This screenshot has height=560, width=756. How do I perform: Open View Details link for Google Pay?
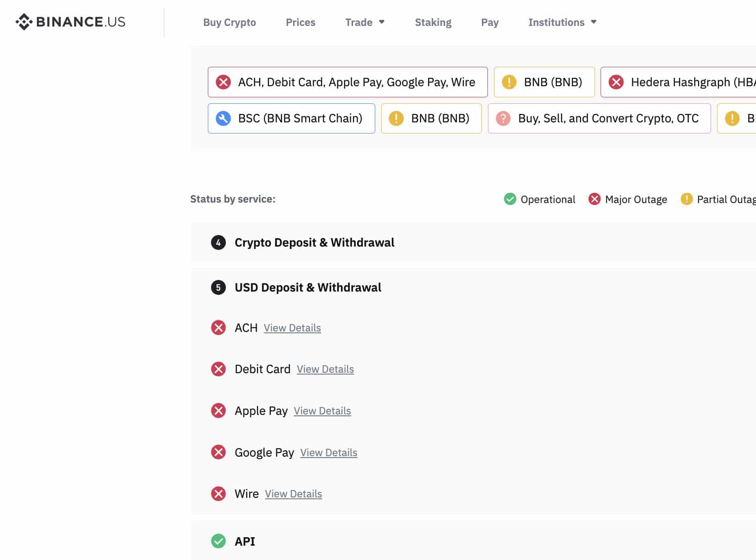coord(329,452)
